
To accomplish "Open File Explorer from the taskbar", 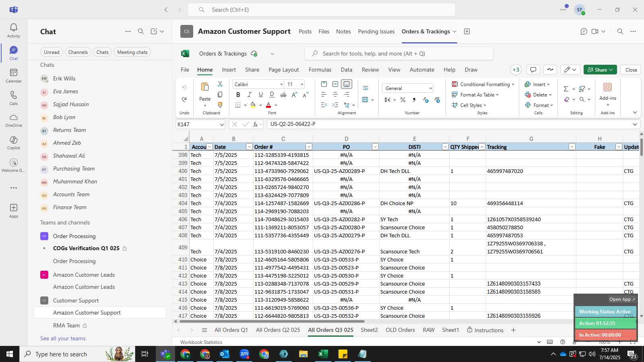I will coord(303,354).
